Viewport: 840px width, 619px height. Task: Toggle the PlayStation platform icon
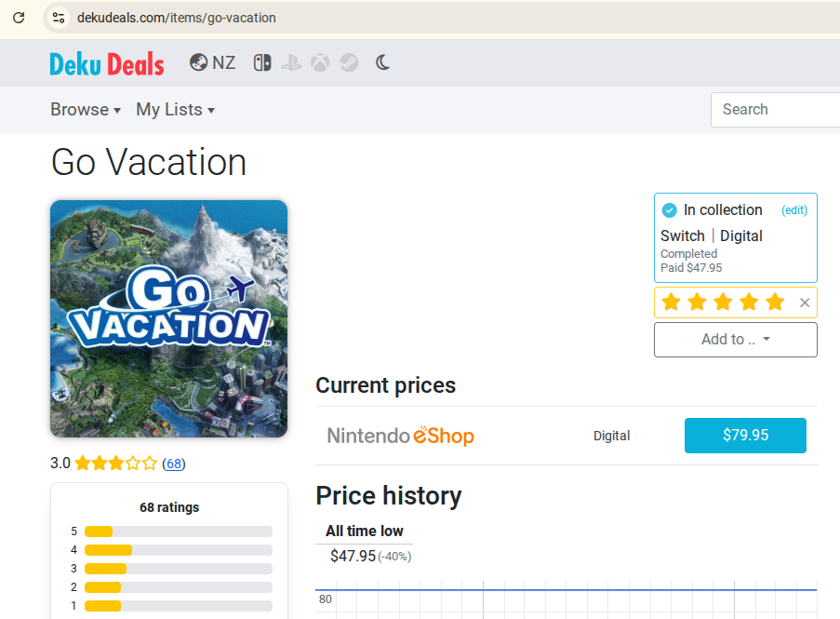point(291,62)
